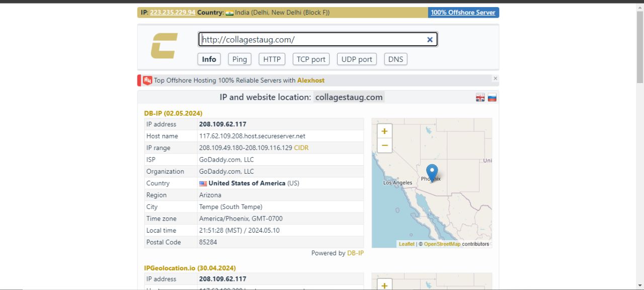Select the Ping check tab
The width and height of the screenshot is (644, 290).
(x=239, y=59)
